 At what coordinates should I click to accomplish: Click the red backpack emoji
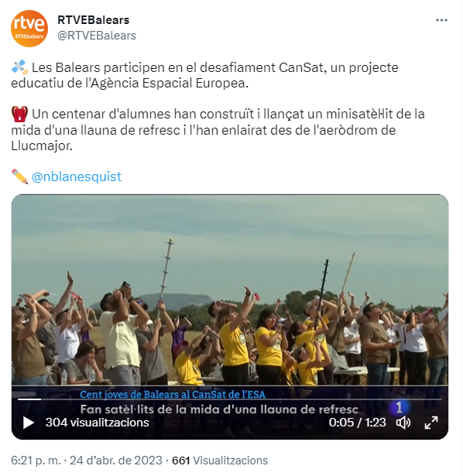click(19, 114)
